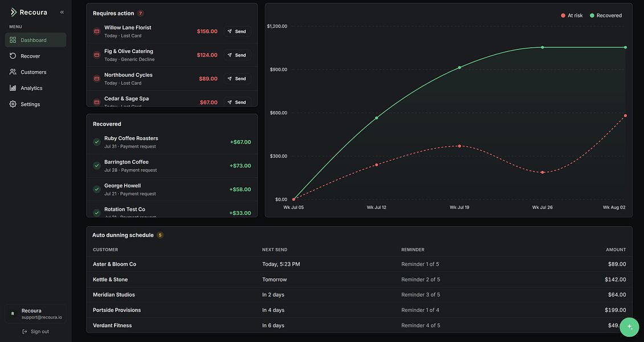Click the green sparkle assistant button
The height and width of the screenshot is (342, 644).
pyautogui.click(x=629, y=327)
